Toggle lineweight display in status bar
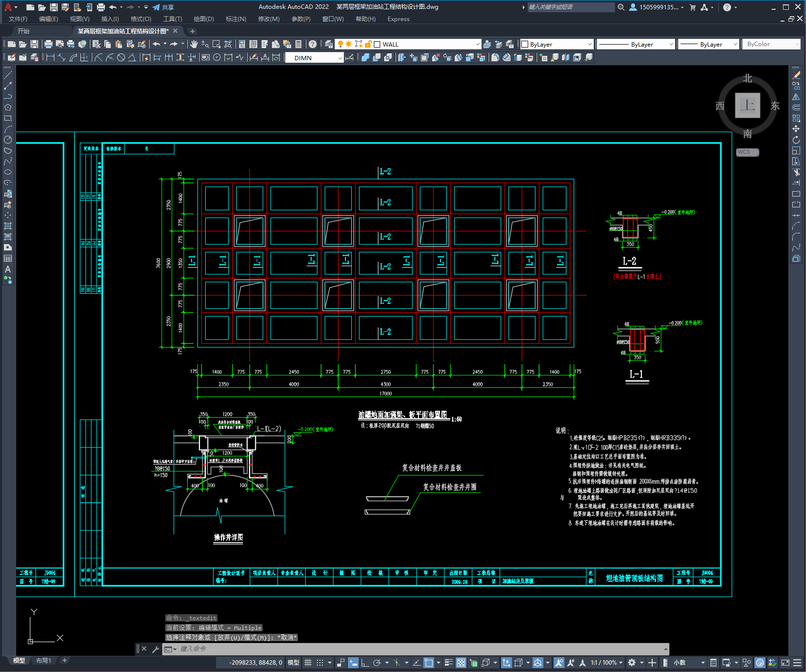Screen dimensions: 806x672 coord(448,663)
